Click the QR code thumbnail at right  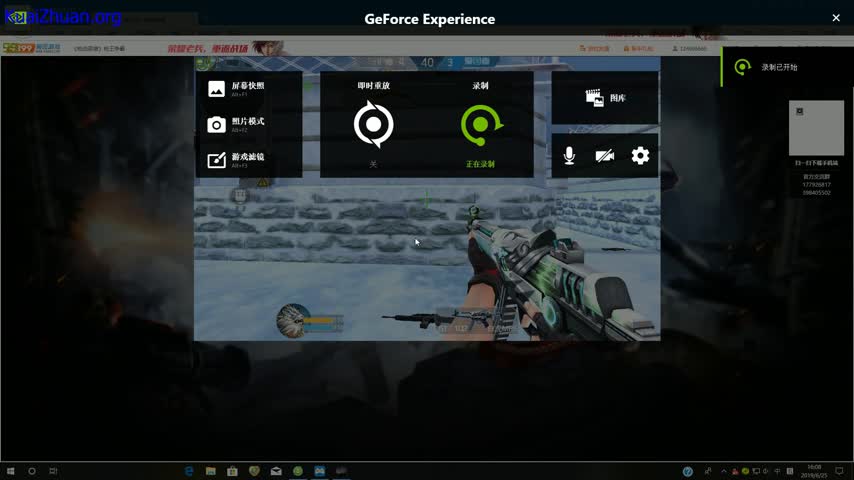pos(816,128)
